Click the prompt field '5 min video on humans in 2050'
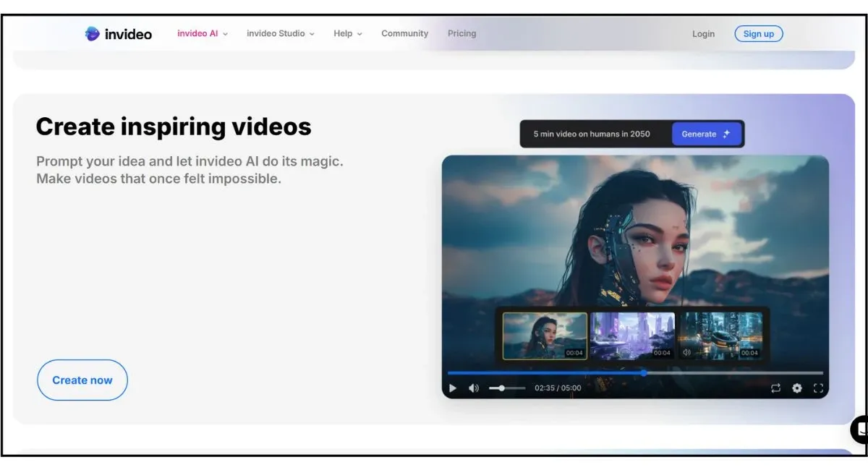 coord(592,134)
